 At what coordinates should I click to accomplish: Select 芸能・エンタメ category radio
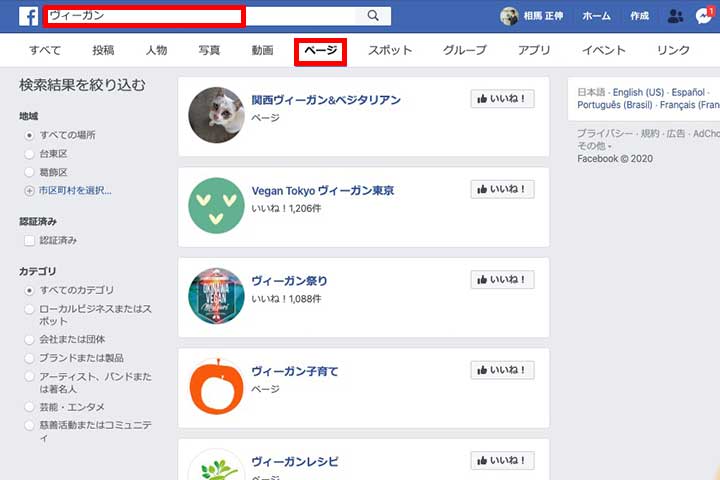click(29, 407)
